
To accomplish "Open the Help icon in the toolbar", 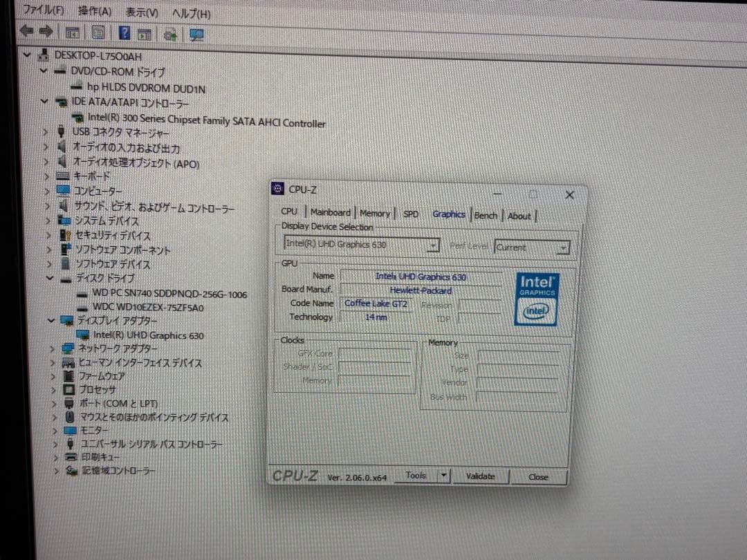I will tap(123, 32).
